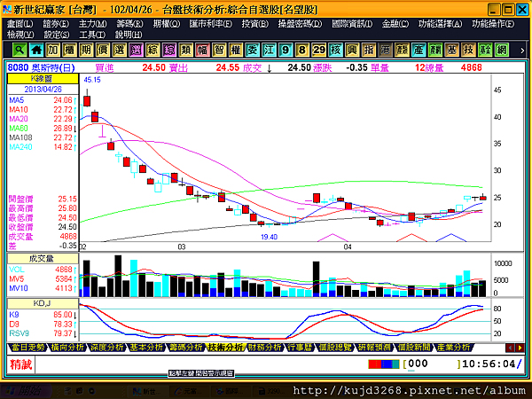Click the cyan 9 toolbar icon
532x399 pixels.
pyautogui.click(x=286, y=51)
